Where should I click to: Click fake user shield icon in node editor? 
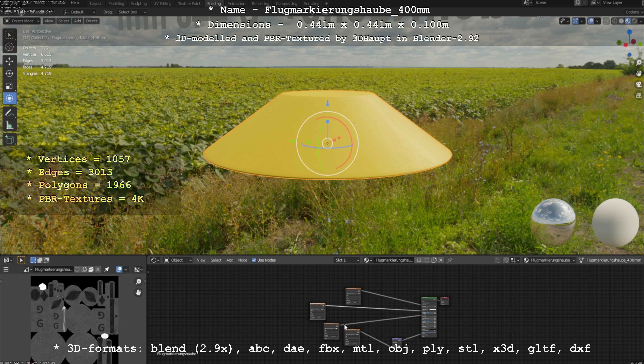427,260
